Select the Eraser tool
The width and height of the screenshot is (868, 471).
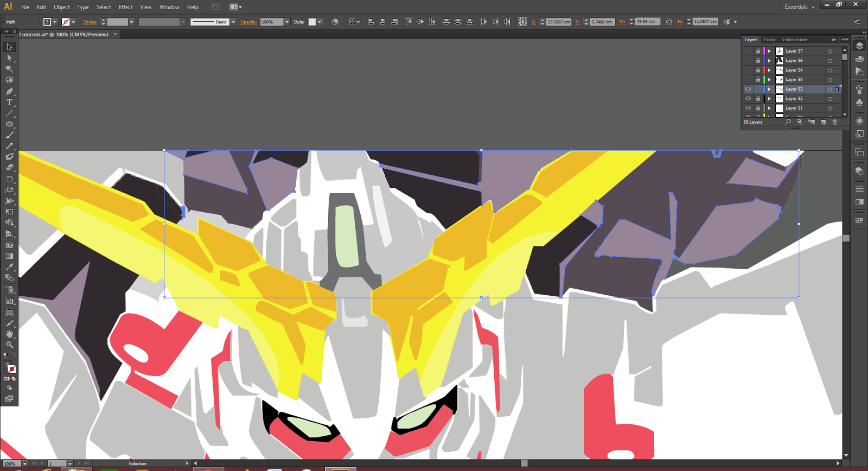[x=9, y=168]
